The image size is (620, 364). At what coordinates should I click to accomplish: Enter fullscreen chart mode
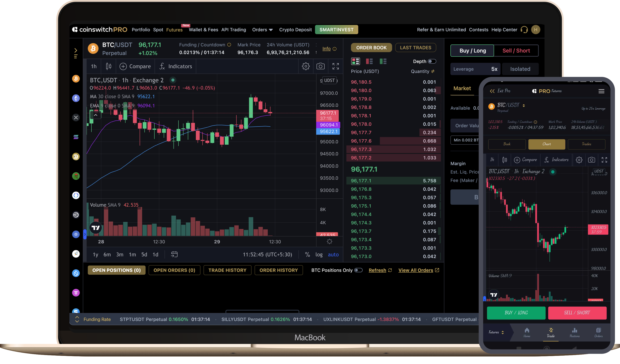click(336, 66)
